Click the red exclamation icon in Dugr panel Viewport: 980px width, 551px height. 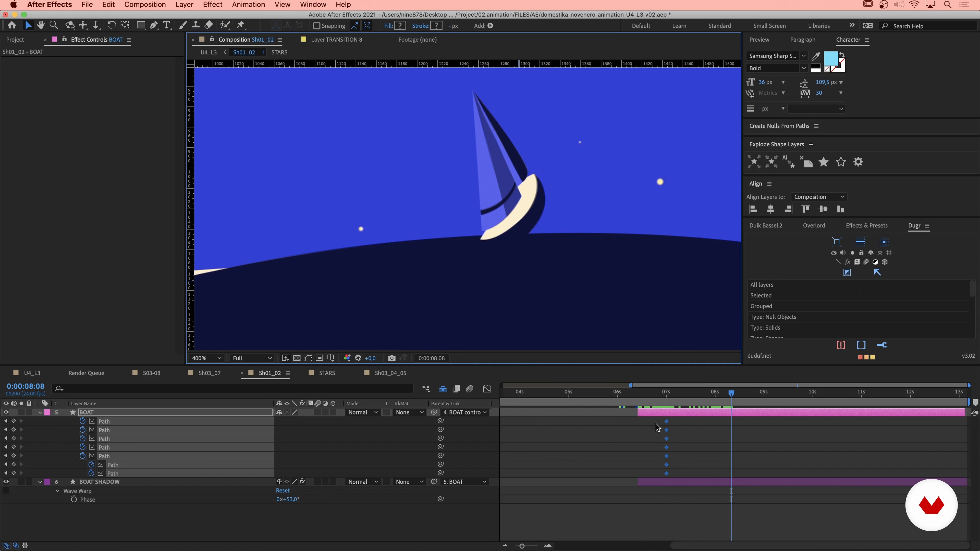(841, 345)
